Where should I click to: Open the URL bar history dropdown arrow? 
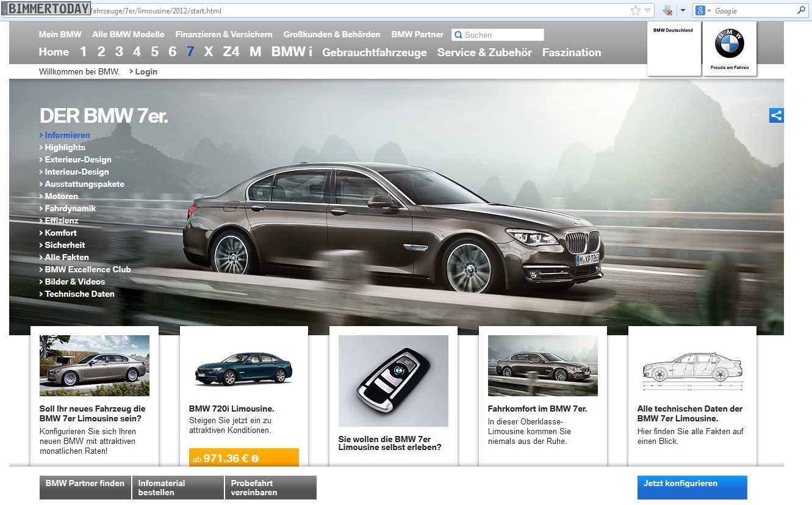[x=648, y=10]
